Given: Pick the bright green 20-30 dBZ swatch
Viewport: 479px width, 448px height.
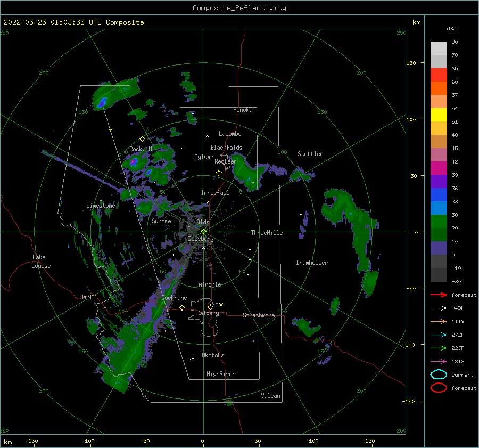Looking at the screenshot, I should [x=439, y=222].
